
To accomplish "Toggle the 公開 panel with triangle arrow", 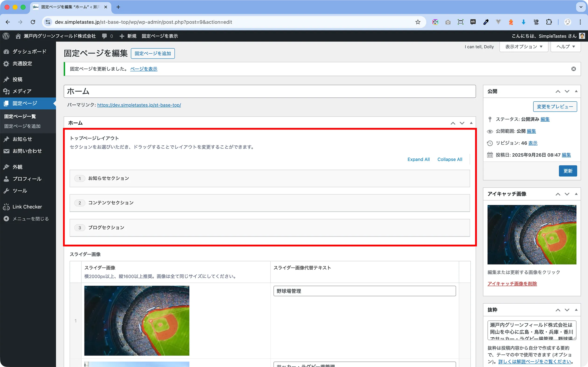I will (576, 91).
